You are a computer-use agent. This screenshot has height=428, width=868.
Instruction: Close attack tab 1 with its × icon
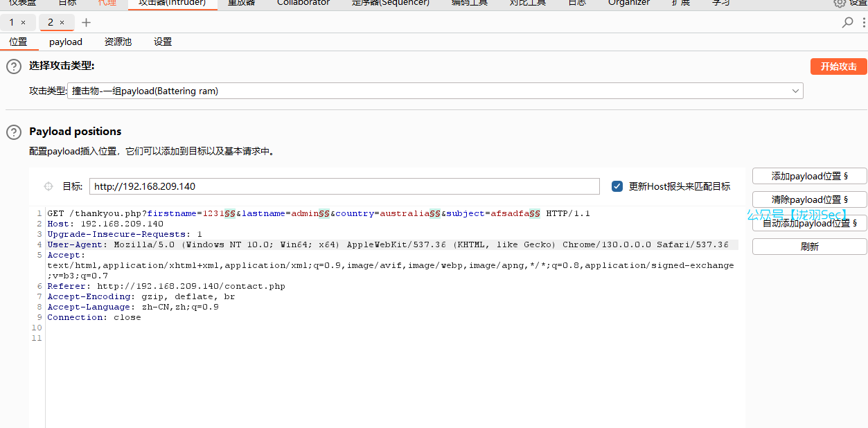tap(24, 22)
